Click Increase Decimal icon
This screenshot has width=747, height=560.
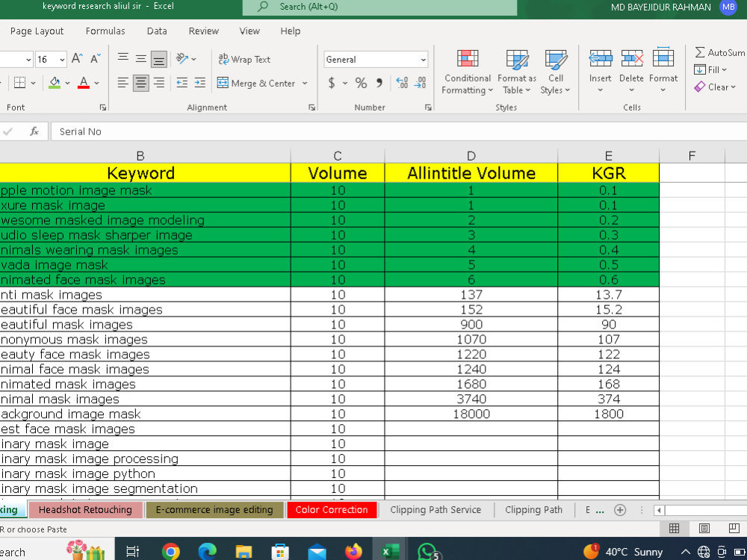pos(402,84)
